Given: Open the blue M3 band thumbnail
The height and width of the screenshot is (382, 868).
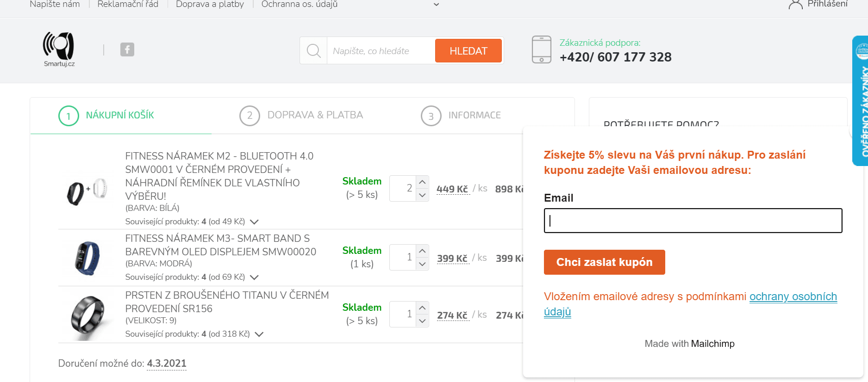Looking at the screenshot, I should [87, 258].
